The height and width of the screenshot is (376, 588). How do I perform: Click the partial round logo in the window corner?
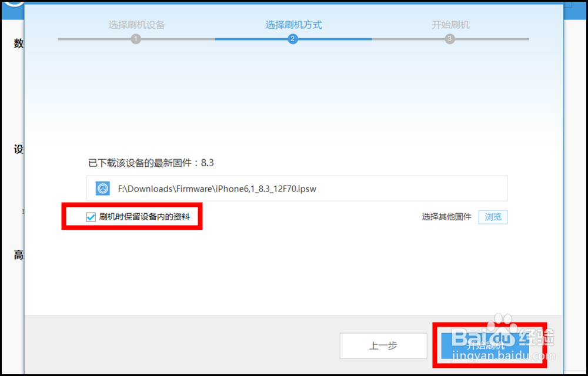click(x=13, y=4)
